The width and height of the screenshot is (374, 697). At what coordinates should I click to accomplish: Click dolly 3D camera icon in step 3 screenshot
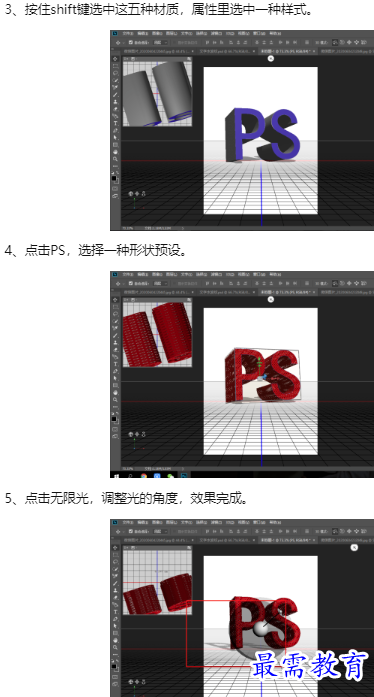143,194
